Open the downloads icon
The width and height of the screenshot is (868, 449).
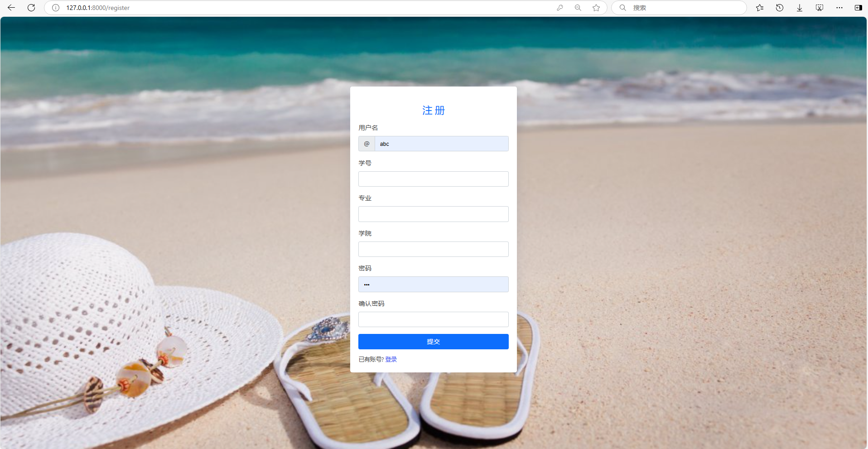[x=800, y=8]
